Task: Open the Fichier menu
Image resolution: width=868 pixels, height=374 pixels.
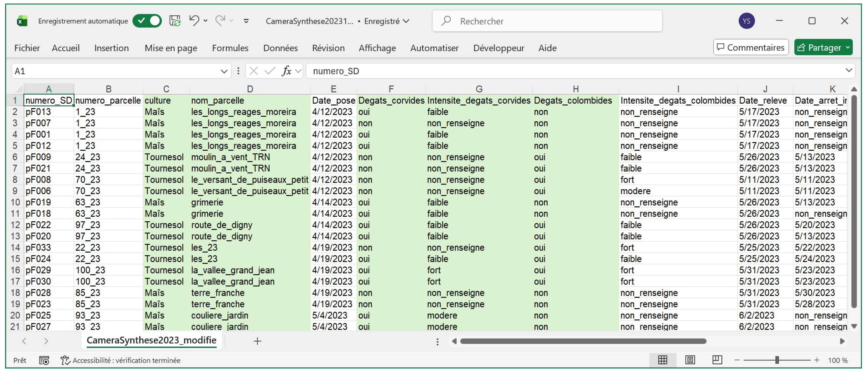Action: coord(27,48)
